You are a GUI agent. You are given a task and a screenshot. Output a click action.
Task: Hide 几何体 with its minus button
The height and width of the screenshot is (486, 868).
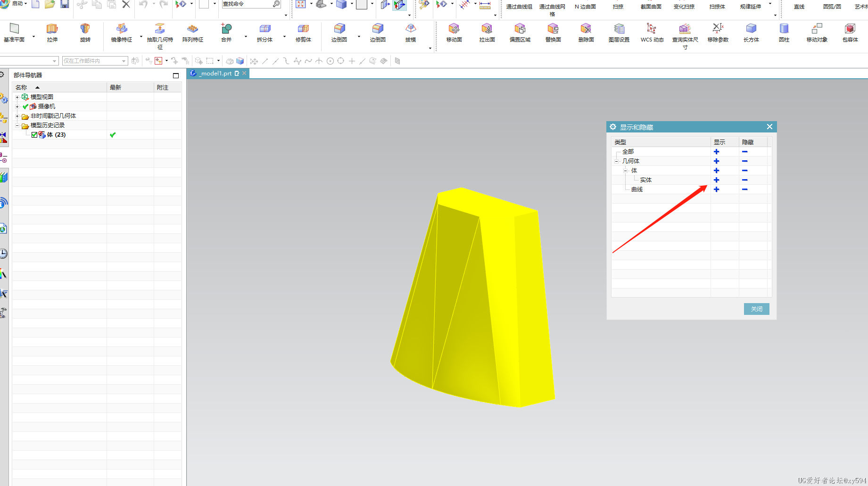pyautogui.click(x=744, y=161)
